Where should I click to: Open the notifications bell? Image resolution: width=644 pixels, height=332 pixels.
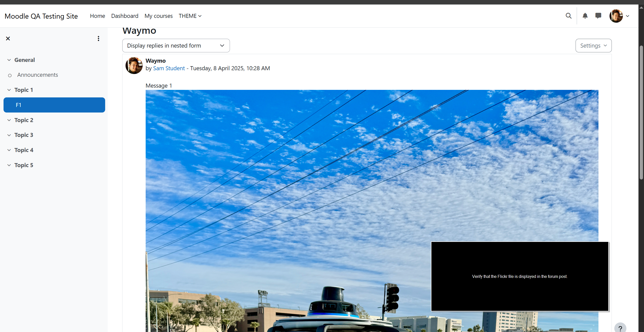tap(585, 16)
